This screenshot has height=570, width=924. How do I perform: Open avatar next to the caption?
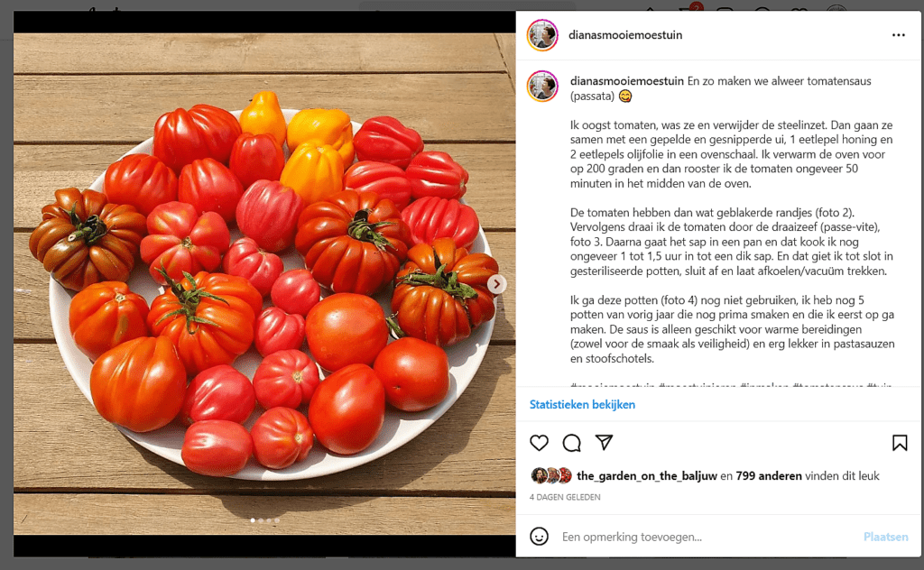coord(542,86)
